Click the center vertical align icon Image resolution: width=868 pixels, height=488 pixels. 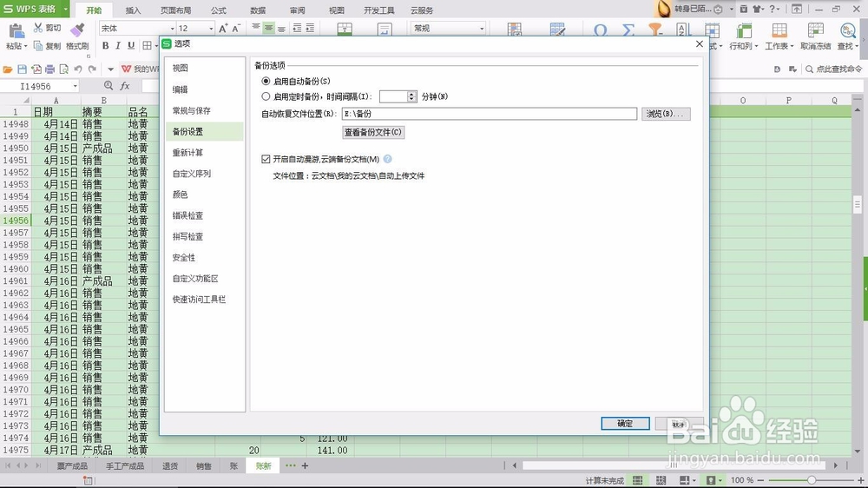click(x=268, y=29)
